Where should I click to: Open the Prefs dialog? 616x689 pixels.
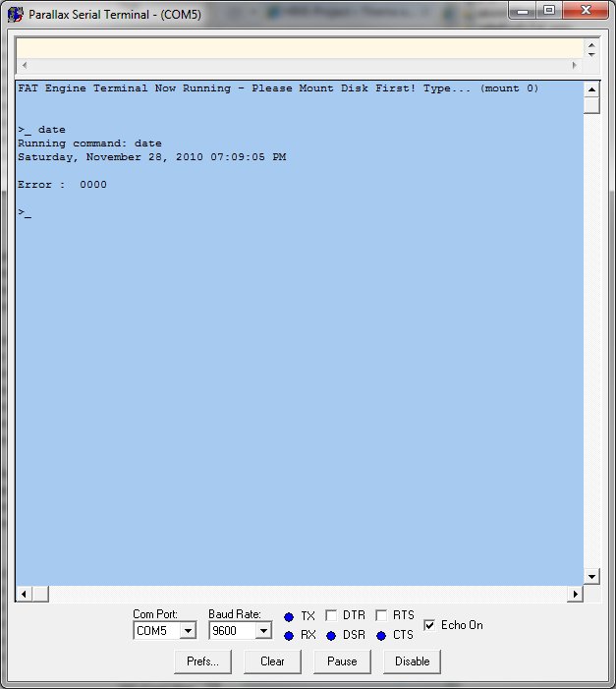202,661
